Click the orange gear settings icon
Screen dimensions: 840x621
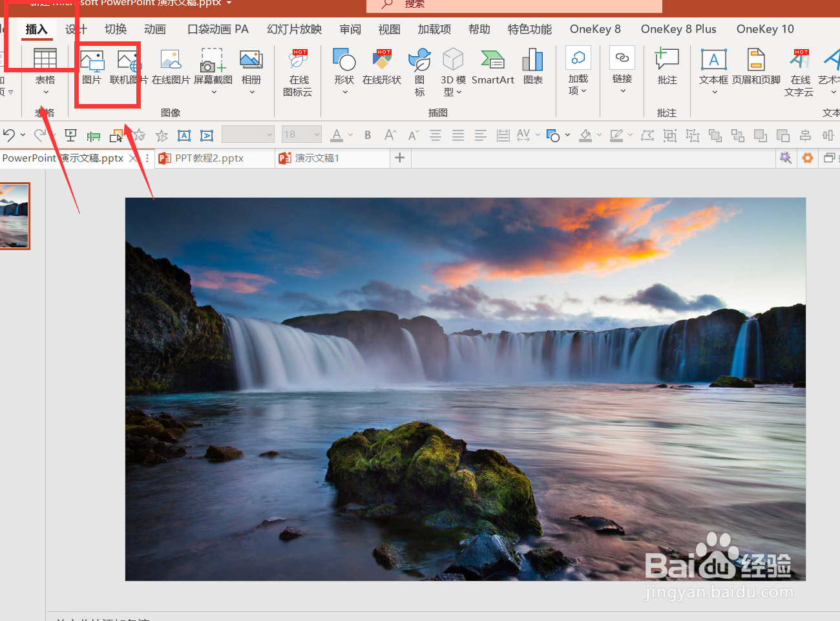pyautogui.click(x=807, y=158)
